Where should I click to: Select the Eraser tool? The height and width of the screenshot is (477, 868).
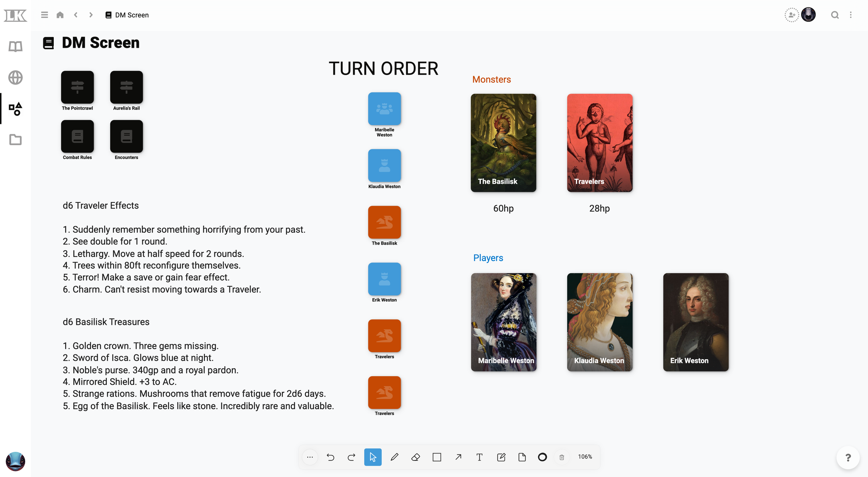coord(415,457)
